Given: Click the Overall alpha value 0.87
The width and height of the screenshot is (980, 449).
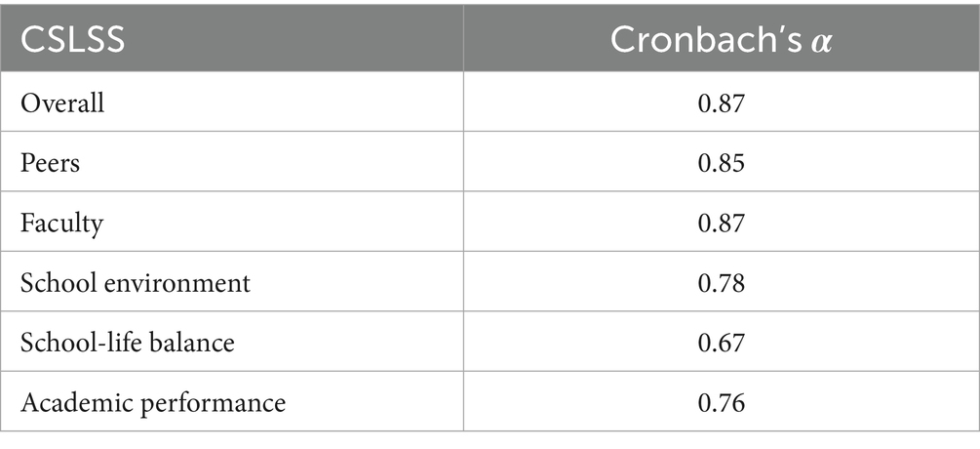Looking at the screenshot, I should pyautogui.click(x=722, y=103).
